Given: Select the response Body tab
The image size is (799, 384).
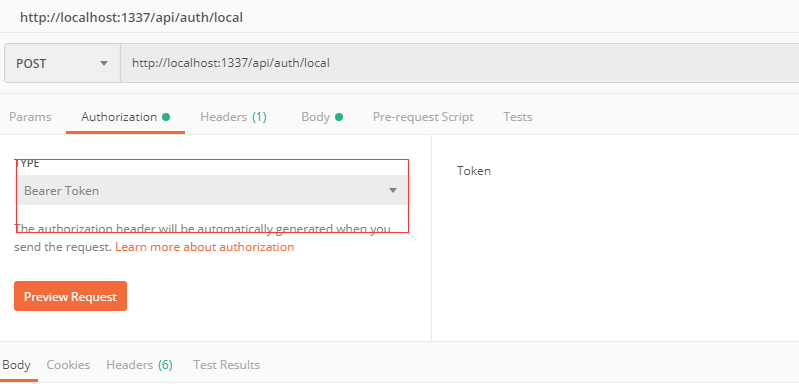Looking at the screenshot, I should point(16,365).
